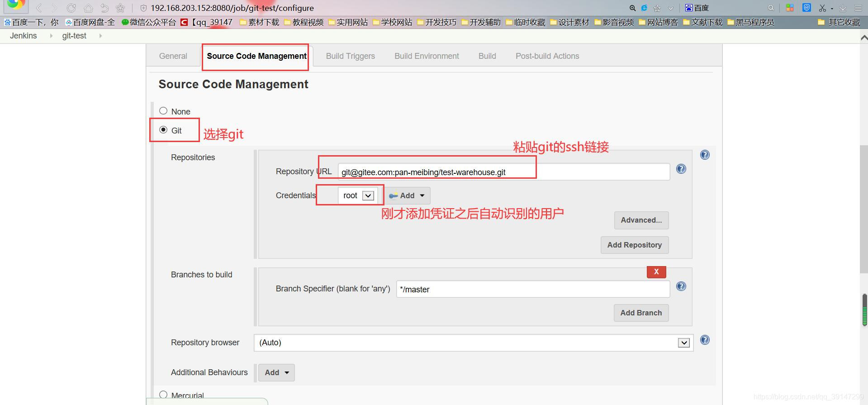Open the root Credentials dropdown
Screen dimensions: 868x405
pos(358,195)
